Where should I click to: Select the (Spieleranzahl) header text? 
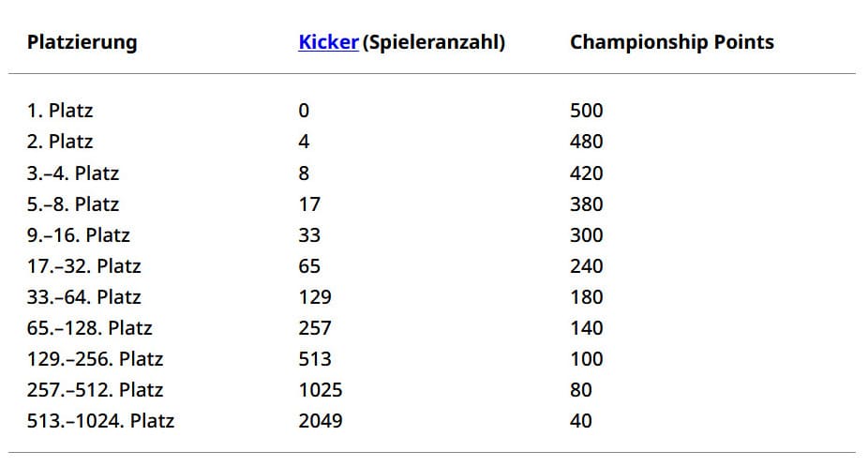pyautogui.click(x=434, y=42)
